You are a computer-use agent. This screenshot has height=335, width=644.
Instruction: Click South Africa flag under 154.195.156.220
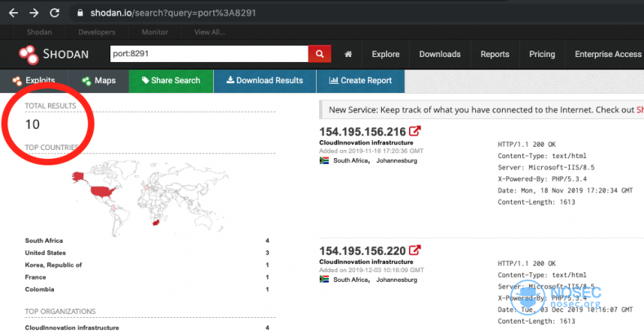[324, 280]
